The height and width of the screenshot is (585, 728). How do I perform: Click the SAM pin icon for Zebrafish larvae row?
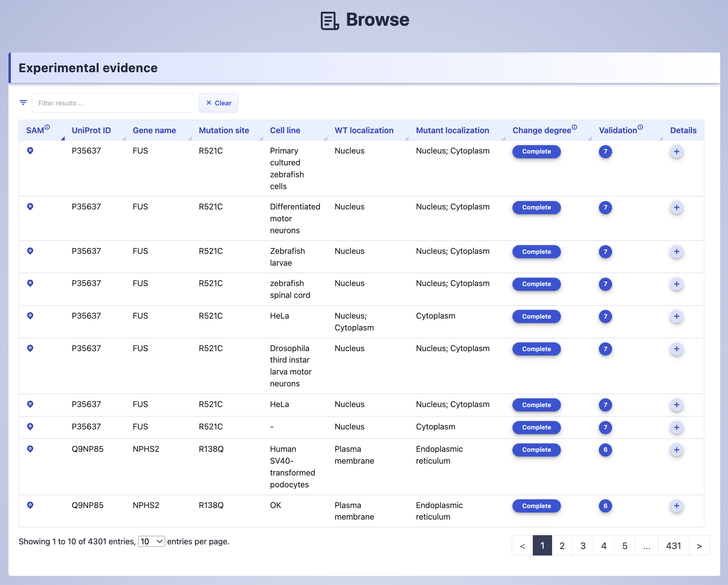coord(30,251)
